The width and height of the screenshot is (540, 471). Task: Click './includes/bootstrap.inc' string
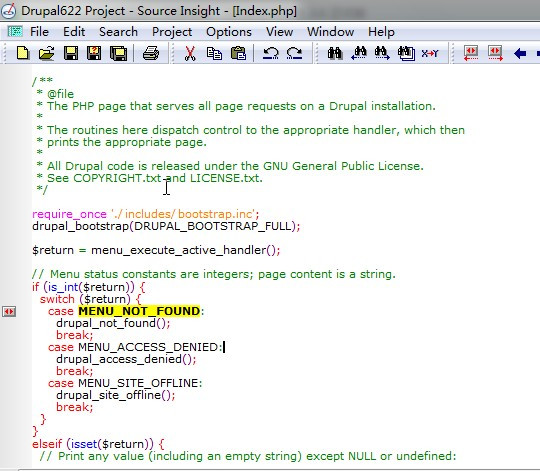point(183,214)
